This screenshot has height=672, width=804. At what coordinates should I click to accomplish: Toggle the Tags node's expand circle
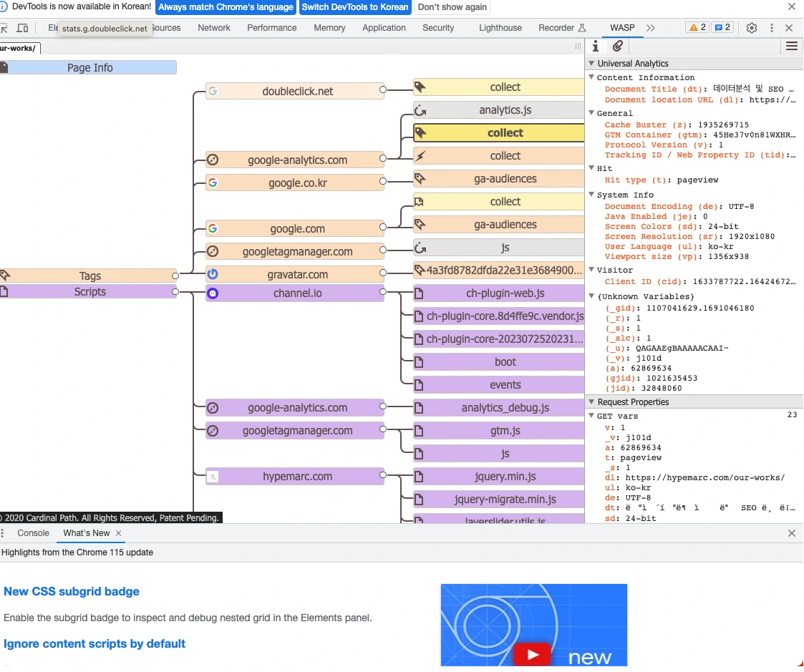175,276
